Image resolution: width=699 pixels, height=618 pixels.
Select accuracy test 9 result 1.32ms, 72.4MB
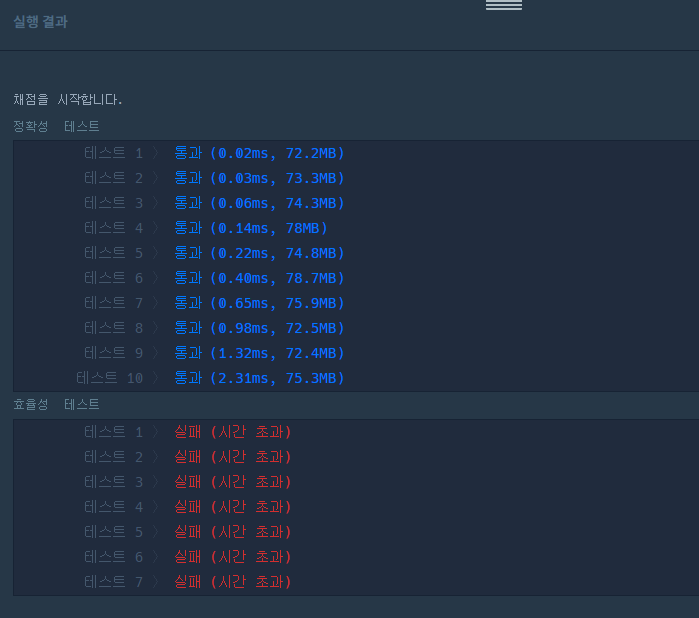coord(259,353)
